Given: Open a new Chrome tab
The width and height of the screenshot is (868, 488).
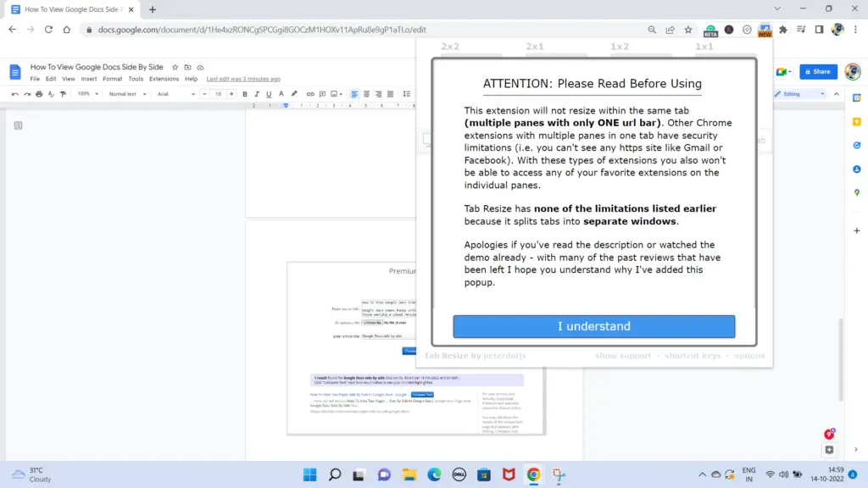Looking at the screenshot, I should pos(153,9).
